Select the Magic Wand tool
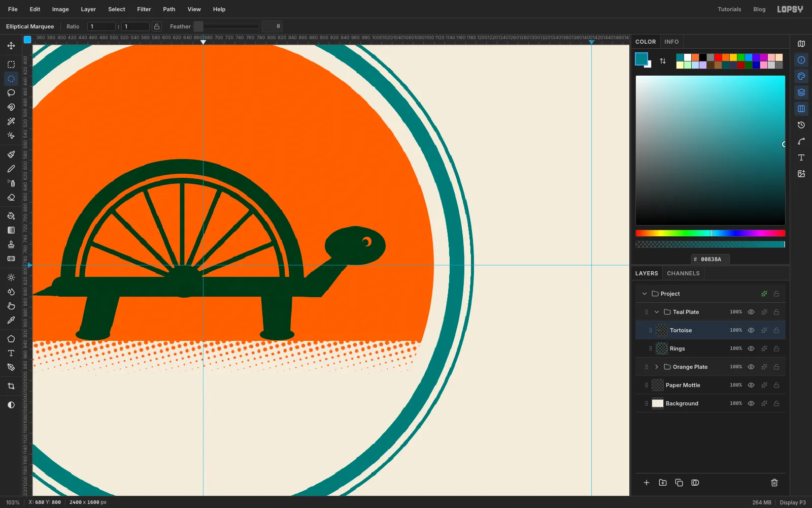This screenshot has width=812, height=508. (x=11, y=121)
